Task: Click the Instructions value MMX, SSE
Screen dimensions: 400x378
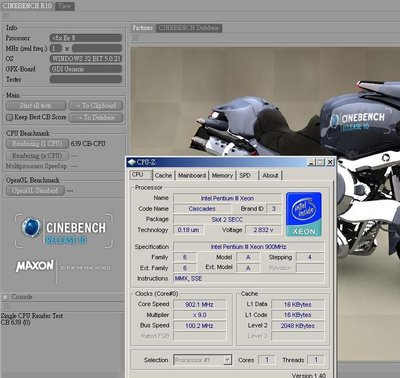Action: click(x=249, y=278)
